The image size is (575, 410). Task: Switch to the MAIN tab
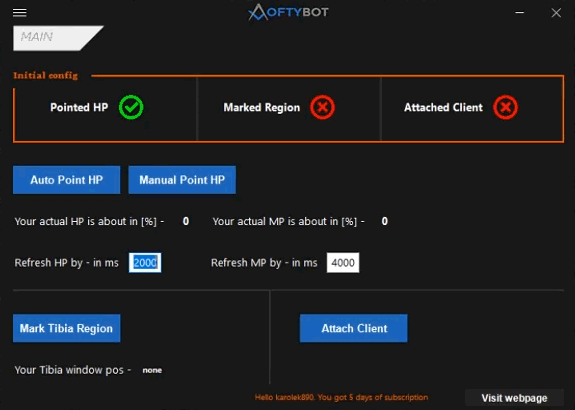click(58, 38)
